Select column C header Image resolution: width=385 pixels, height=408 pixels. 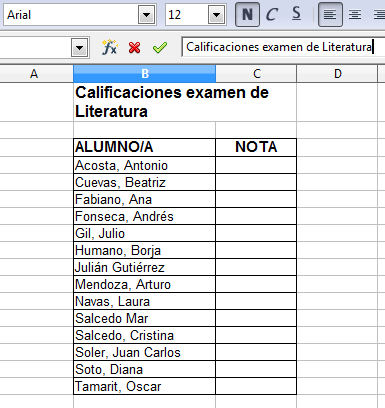256,74
